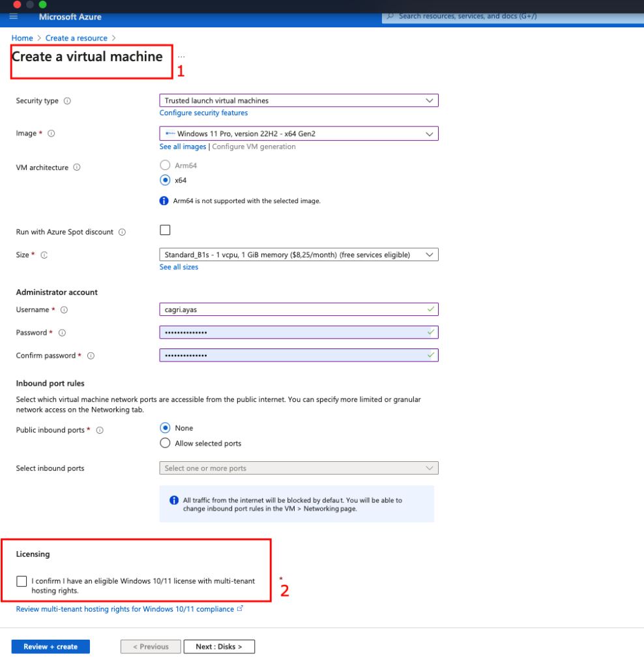The width and height of the screenshot is (644, 667).
Task: Check the Windows license confirmation checkbox
Action: (22, 581)
